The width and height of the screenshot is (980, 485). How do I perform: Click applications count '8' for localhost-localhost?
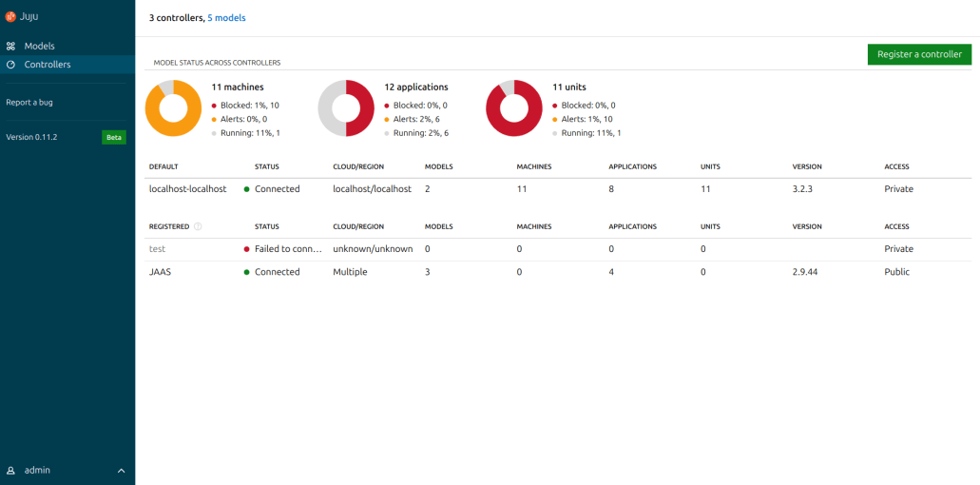[611, 188]
